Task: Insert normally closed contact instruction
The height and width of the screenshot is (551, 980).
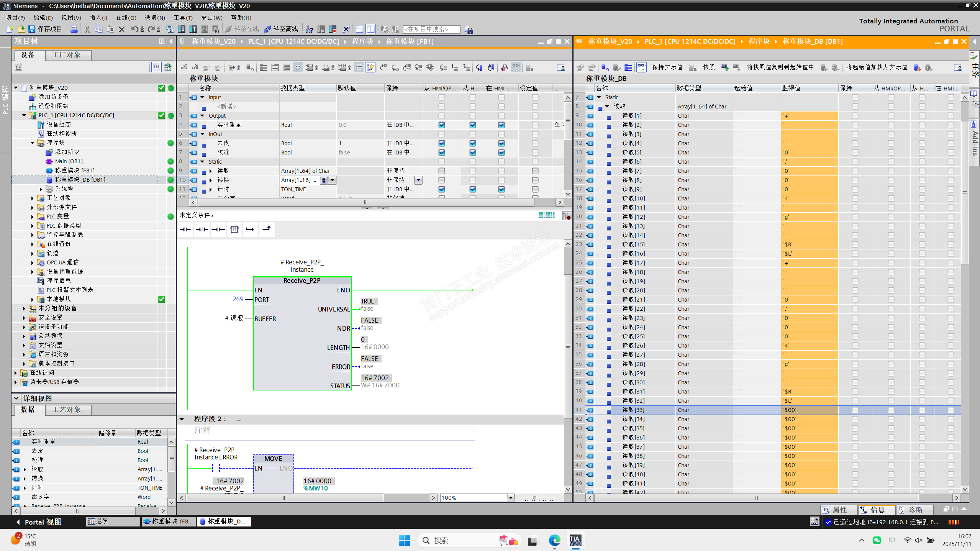Action: point(202,229)
